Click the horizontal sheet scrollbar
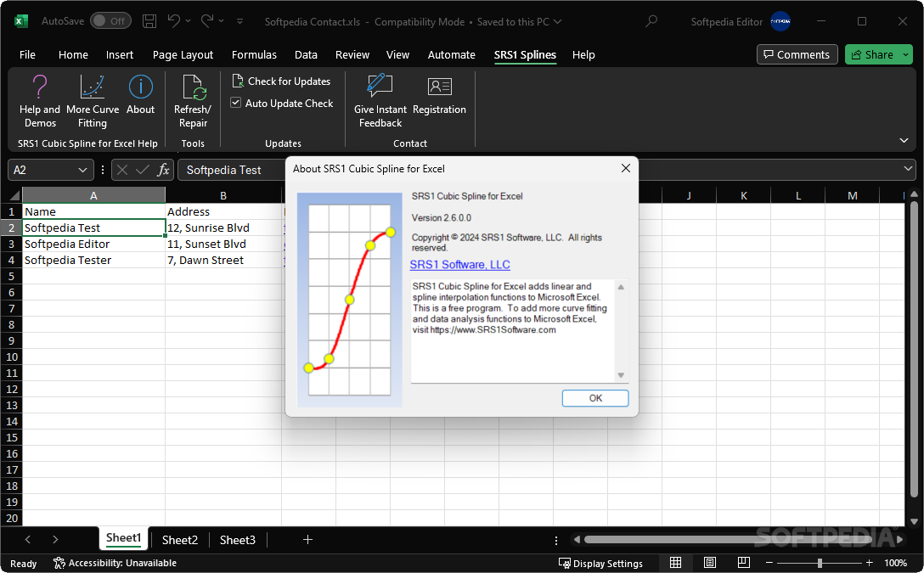Image resolution: width=924 pixels, height=573 pixels. click(x=729, y=539)
